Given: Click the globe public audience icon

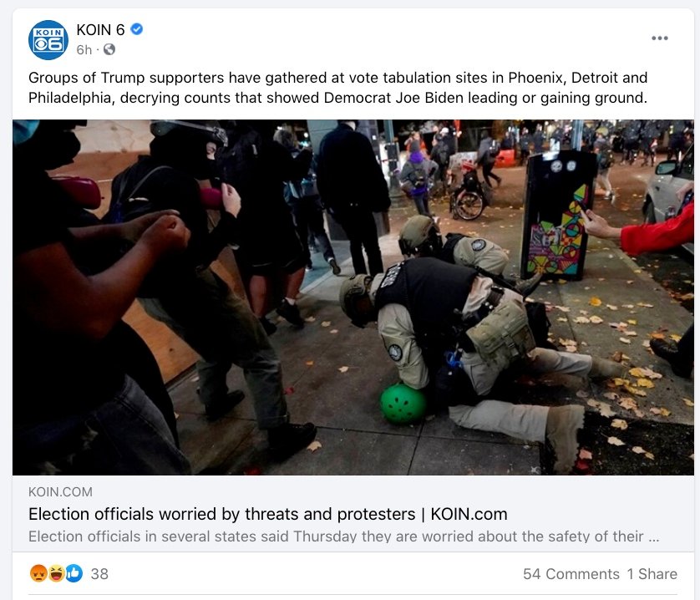Looking at the screenshot, I should pos(109,49).
